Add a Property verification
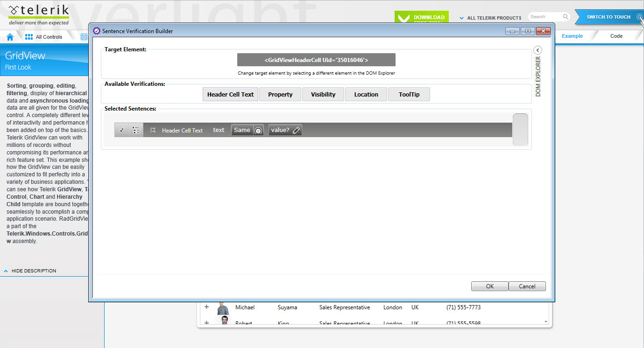Viewport: 644px width, 348px height. [x=280, y=94]
